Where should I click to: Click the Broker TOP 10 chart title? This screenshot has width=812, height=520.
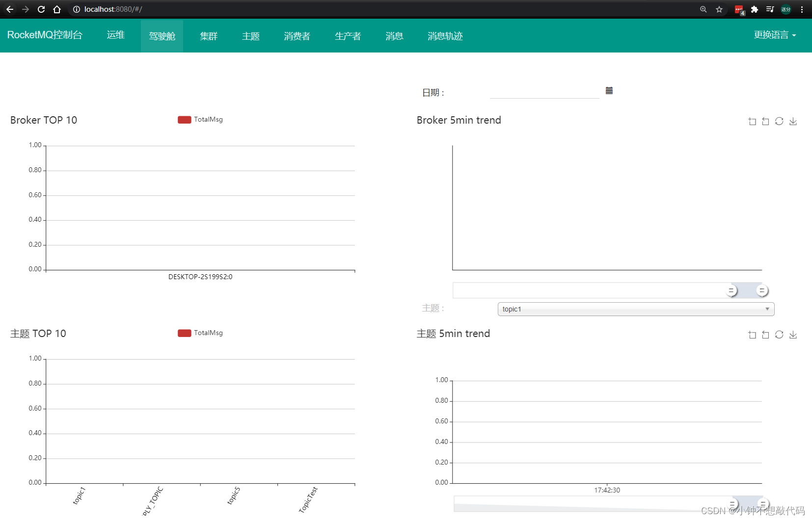click(x=44, y=120)
